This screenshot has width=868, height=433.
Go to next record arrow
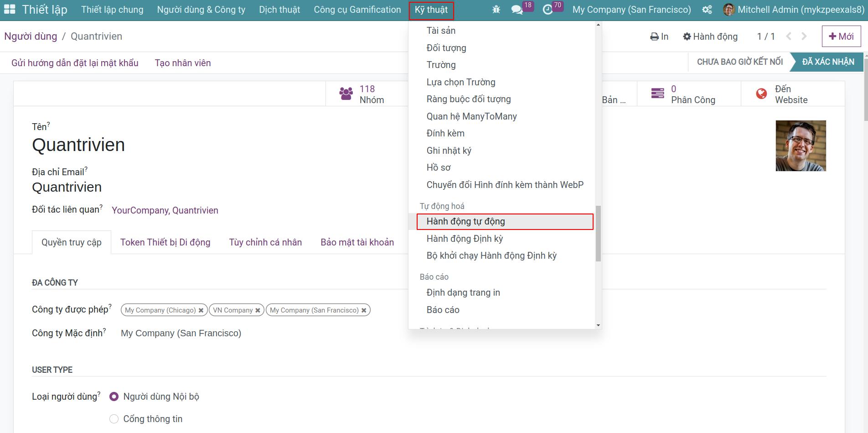click(804, 37)
